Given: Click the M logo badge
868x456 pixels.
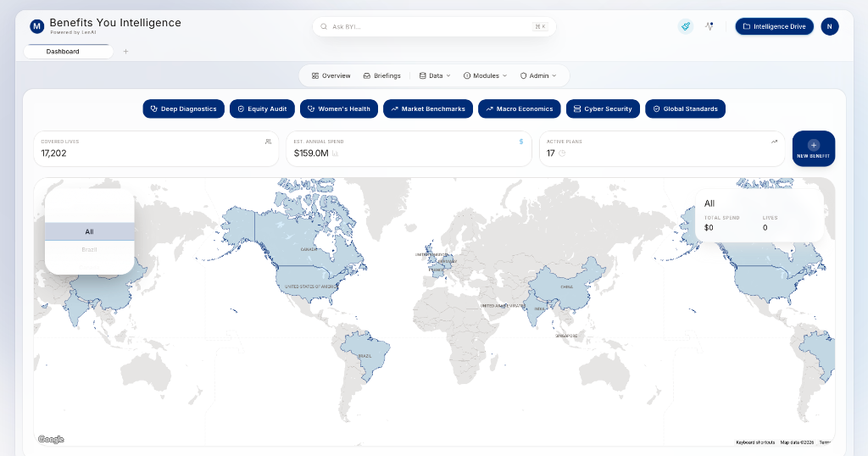Looking at the screenshot, I should pos(36,26).
